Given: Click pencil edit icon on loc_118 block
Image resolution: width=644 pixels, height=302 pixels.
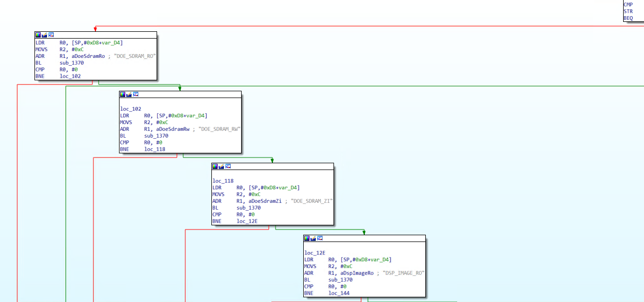Looking at the screenshot, I should tap(222, 166).
